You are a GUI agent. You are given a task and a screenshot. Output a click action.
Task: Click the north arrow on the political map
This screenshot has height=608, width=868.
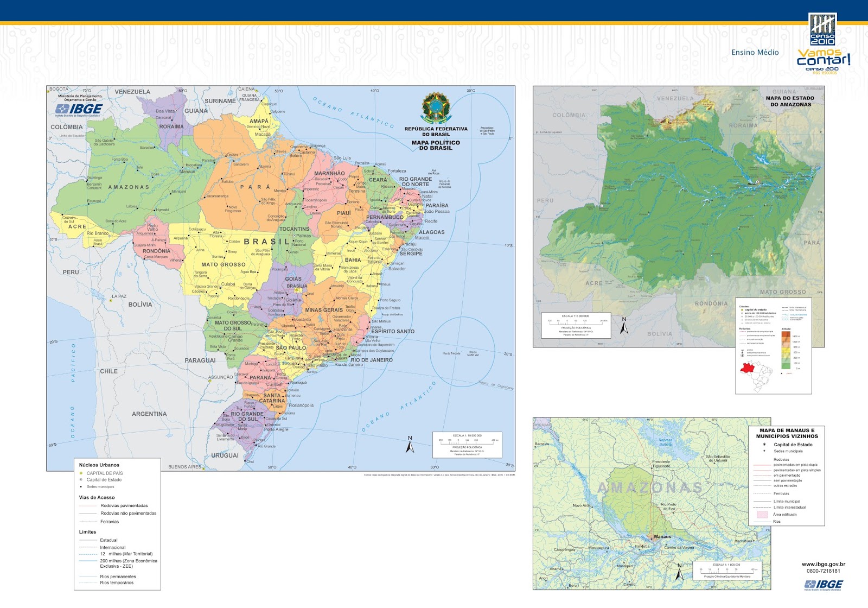tap(410, 444)
